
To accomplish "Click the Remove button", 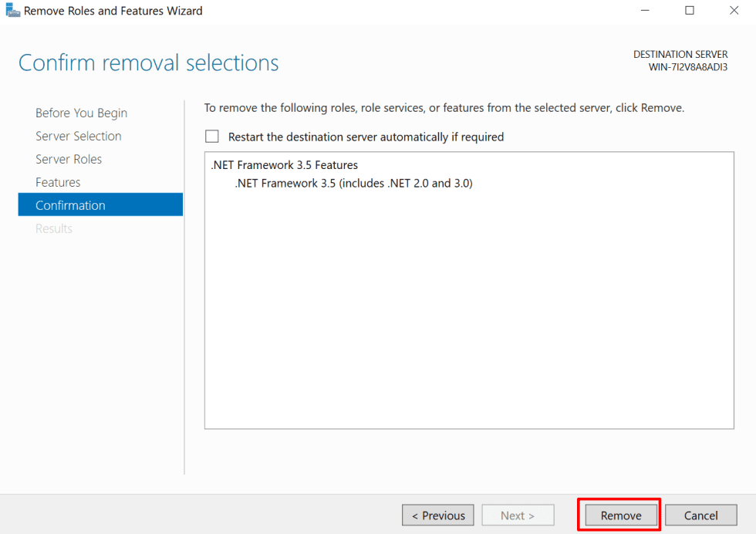I will coord(619,515).
